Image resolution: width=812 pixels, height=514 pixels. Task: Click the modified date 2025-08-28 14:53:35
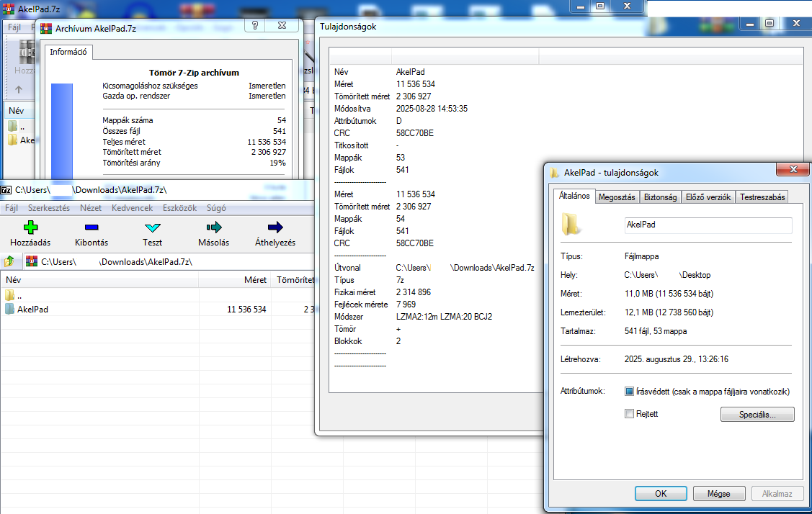[432, 109]
